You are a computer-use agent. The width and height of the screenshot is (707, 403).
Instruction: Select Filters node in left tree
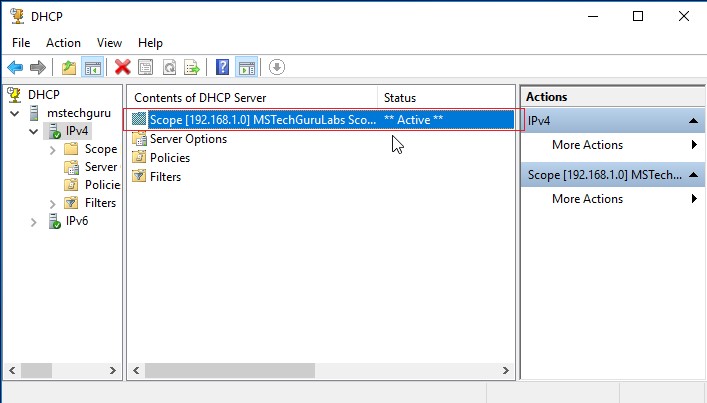pyautogui.click(x=100, y=203)
